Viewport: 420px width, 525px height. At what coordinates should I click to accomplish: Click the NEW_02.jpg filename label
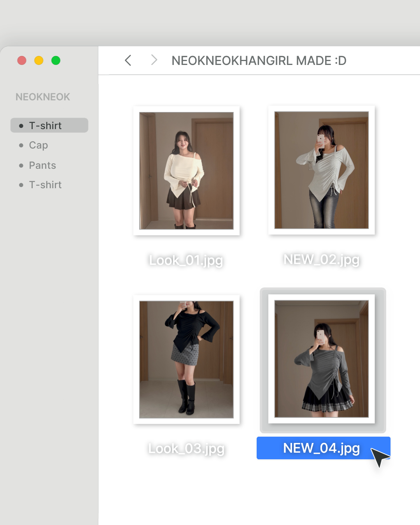321,259
